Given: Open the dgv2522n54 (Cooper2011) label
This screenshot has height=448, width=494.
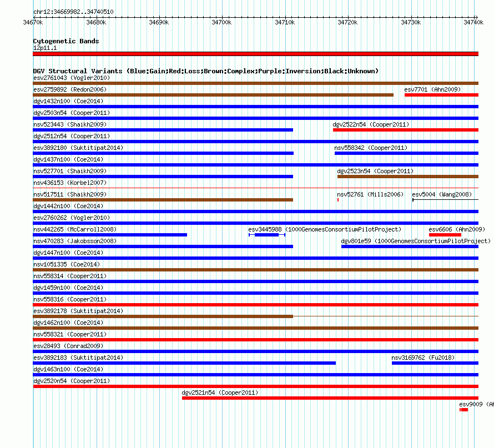Looking at the screenshot, I should pyautogui.click(x=371, y=124).
